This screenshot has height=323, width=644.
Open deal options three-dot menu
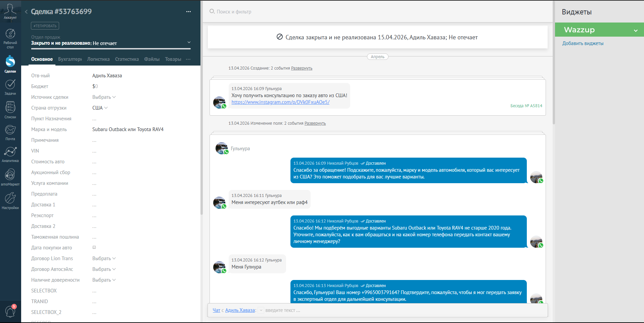(188, 11)
